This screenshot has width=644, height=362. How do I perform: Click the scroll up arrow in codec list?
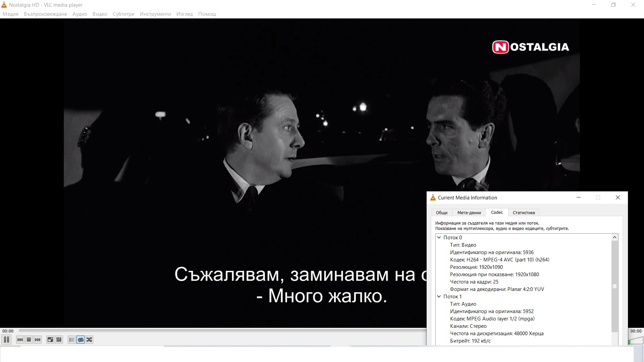click(614, 237)
